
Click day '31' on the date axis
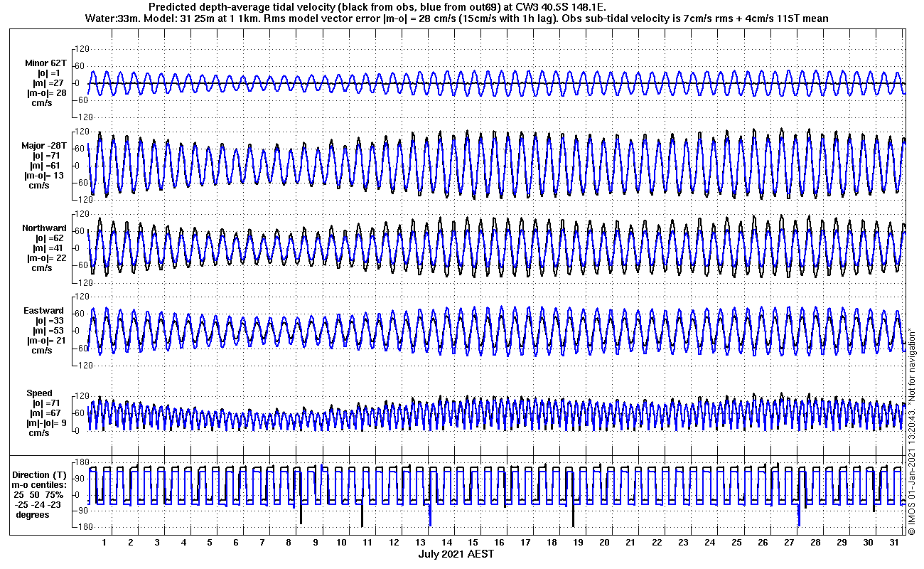coord(894,542)
